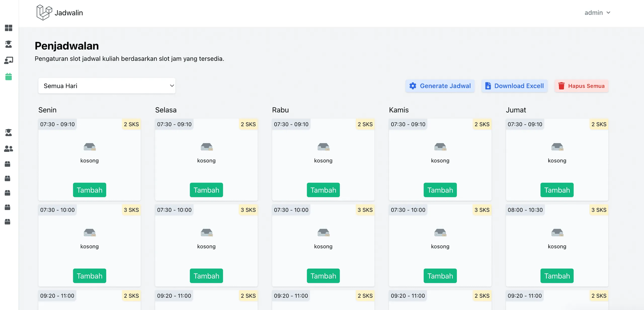
Task: Click the Generate Jadwal button label
Action: pos(445,86)
